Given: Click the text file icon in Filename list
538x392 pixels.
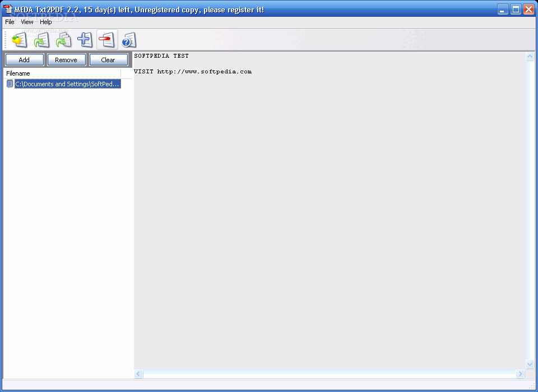Looking at the screenshot, I should 10,83.
